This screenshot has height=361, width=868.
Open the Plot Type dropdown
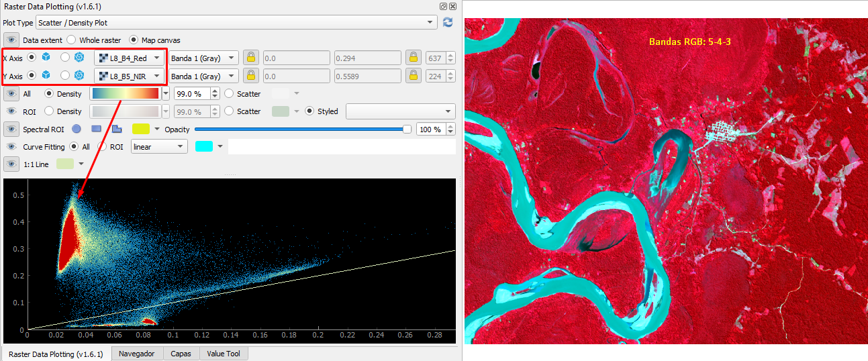click(x=236, y=23)
